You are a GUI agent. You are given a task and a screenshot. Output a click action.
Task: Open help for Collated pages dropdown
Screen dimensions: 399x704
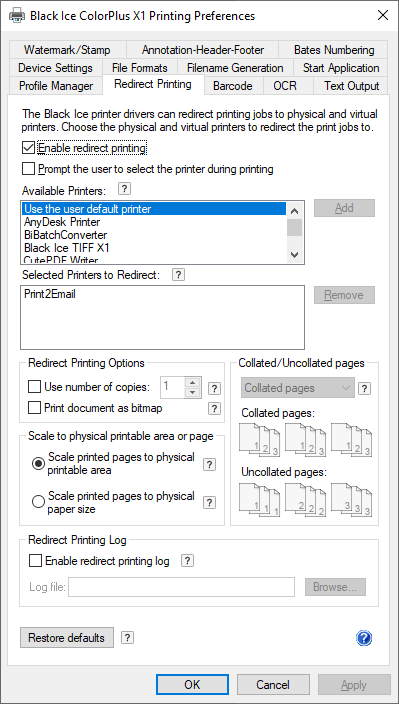coord(364,388)
